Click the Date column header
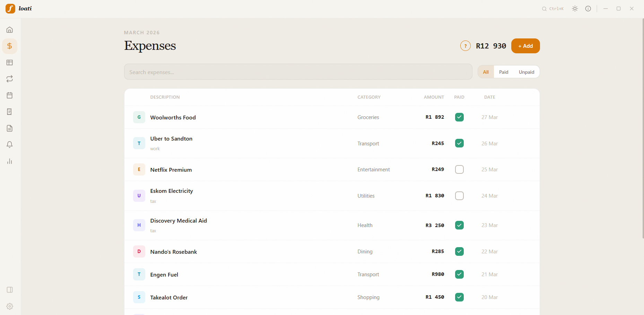Viewport: 644px width, 315px height. click(x=490, y=97)
